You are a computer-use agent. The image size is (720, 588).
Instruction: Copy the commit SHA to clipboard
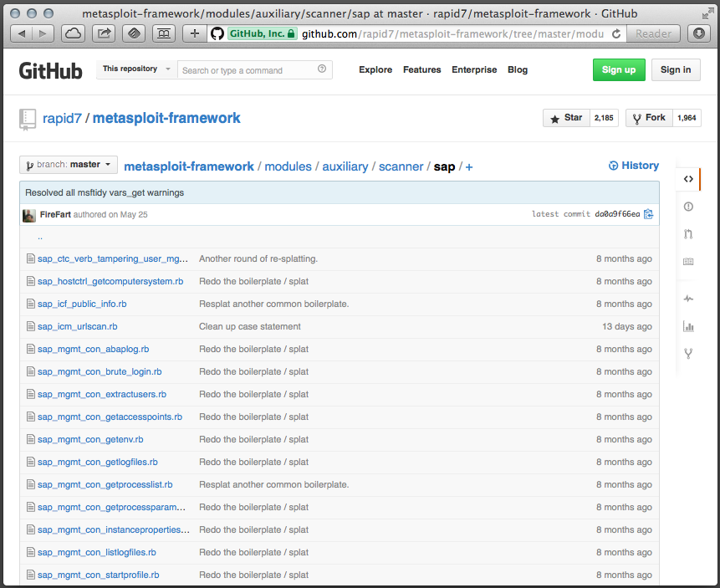click(x=647, y=214)
